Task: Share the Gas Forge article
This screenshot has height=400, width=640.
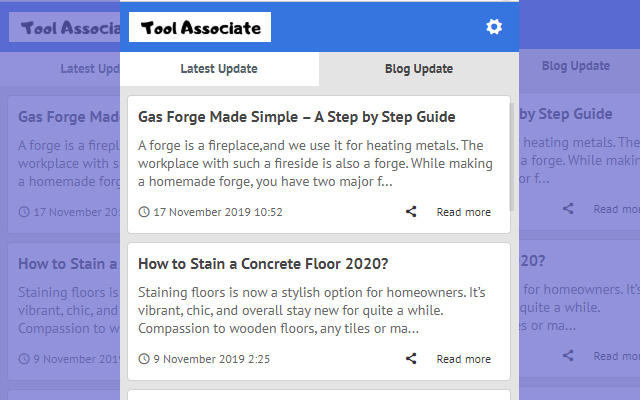Action: coord(411,212)
